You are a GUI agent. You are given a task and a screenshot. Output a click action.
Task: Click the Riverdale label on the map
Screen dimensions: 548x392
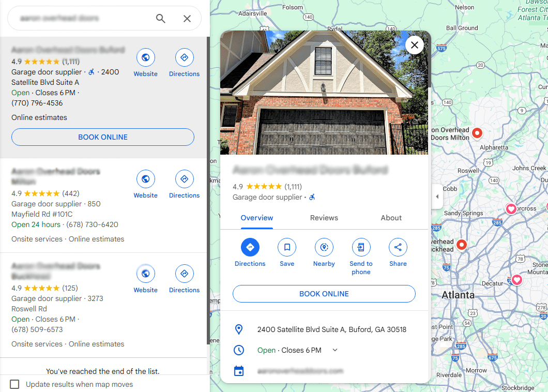(449, 375)
